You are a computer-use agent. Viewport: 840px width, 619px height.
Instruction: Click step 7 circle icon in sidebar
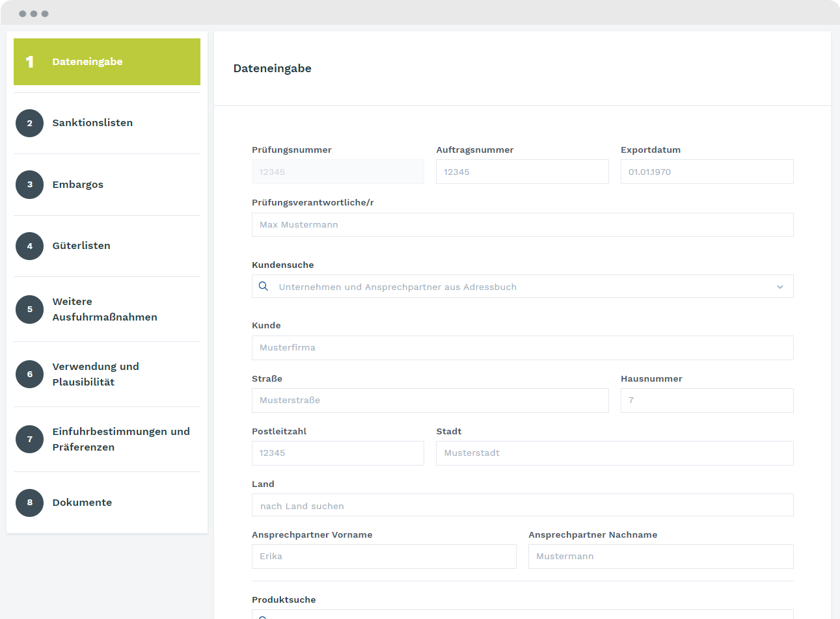[x=29, y=440]
